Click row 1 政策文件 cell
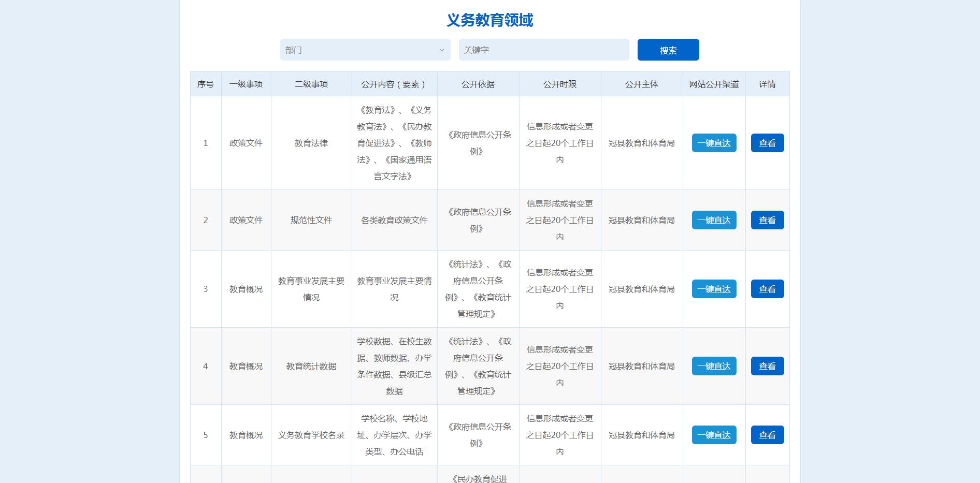The width and height of the screenshot is (980, 483). click(x=246, y=143)
